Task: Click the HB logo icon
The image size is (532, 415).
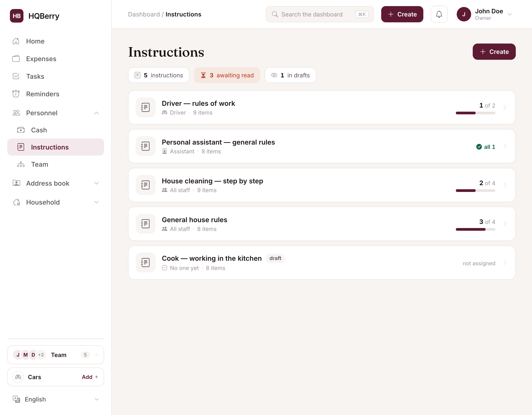Action: [16, 16]
